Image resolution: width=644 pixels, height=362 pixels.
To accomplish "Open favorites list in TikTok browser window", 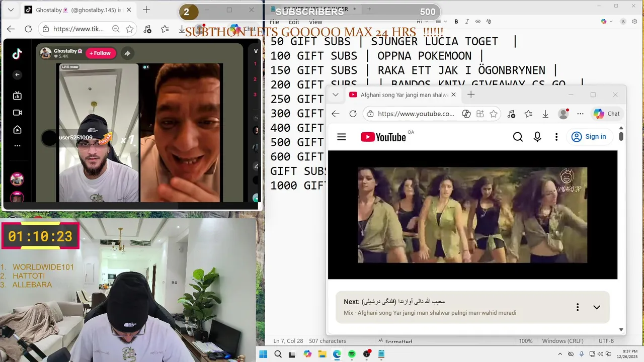I will (x=165, y=29).
